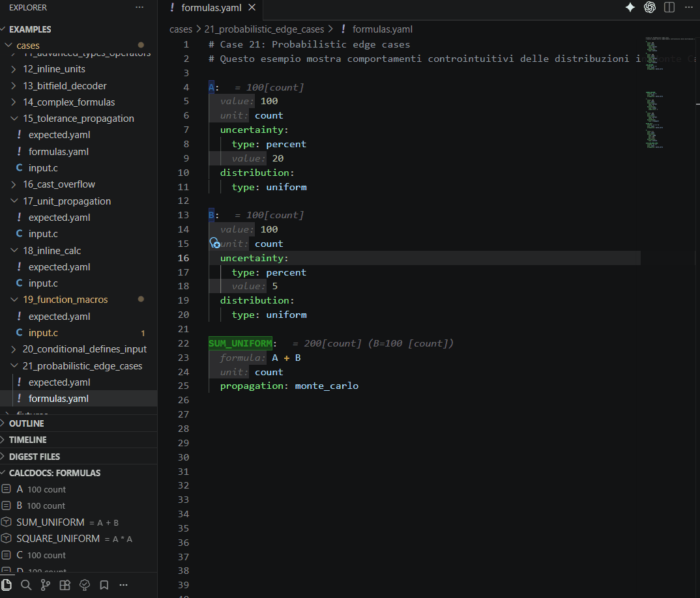
Task: Open expected.yaml under 17_unit_propagation
Action: [59, 218]
